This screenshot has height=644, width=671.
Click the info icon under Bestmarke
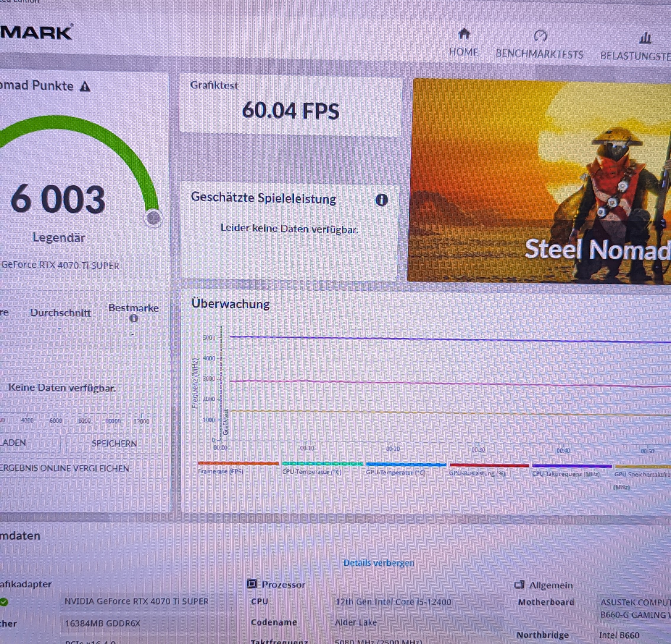[x=134, y=318]
